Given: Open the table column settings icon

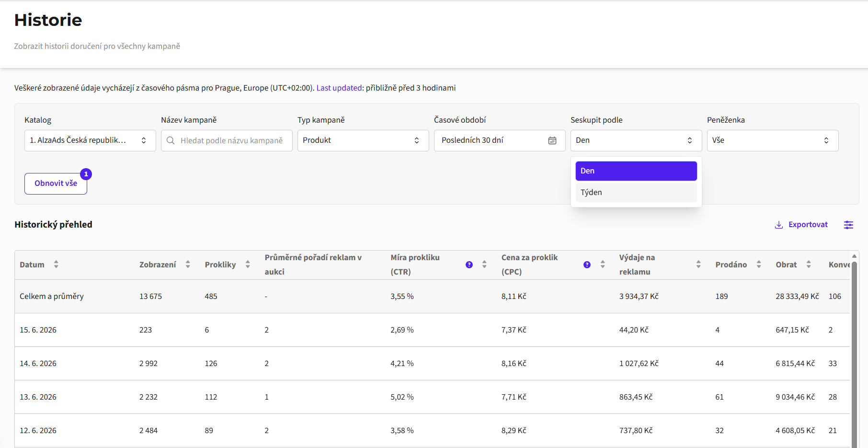Looking at the screenshot, I should [848, 225].
